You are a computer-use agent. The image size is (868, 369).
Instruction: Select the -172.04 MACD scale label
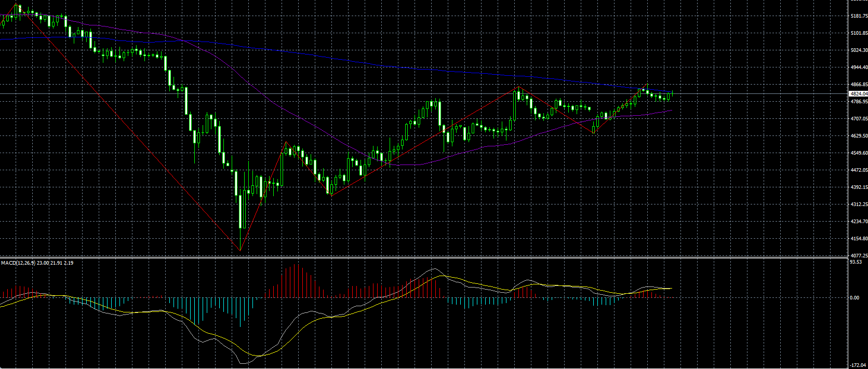pyautogui.click(x=858, y=365)
